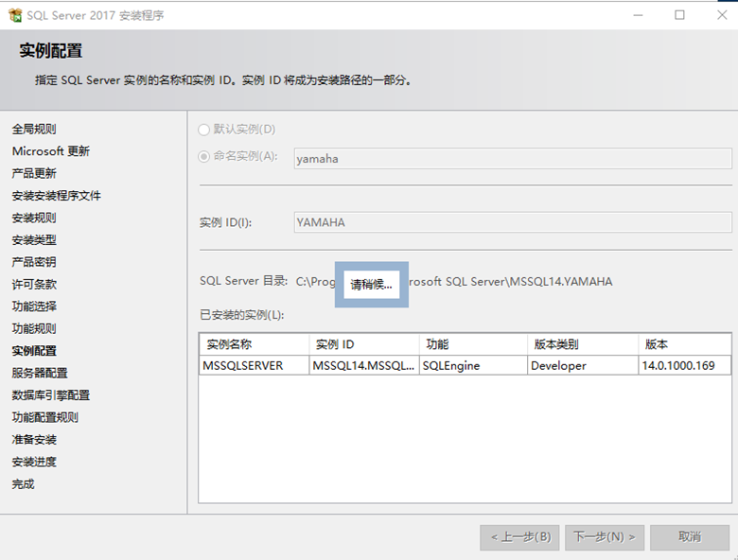
Task: Select the 默认实例(D) radio button
Action: tap(203, 130)
